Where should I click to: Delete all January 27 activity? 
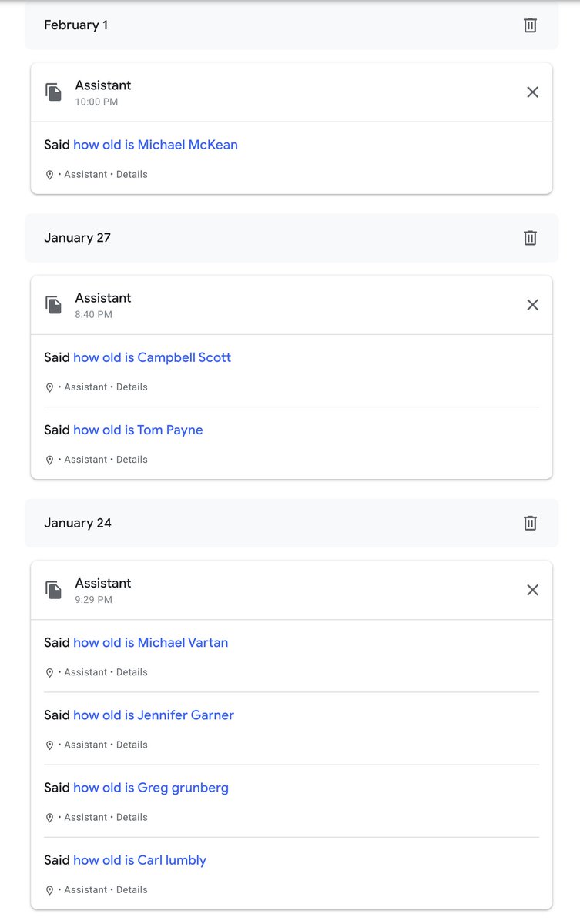coord(530,238)
